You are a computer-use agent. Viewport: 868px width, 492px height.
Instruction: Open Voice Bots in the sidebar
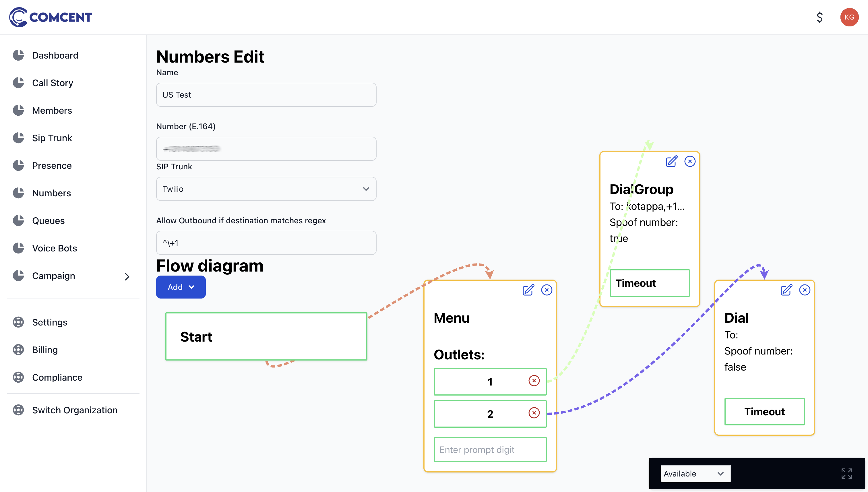point(55,248)
